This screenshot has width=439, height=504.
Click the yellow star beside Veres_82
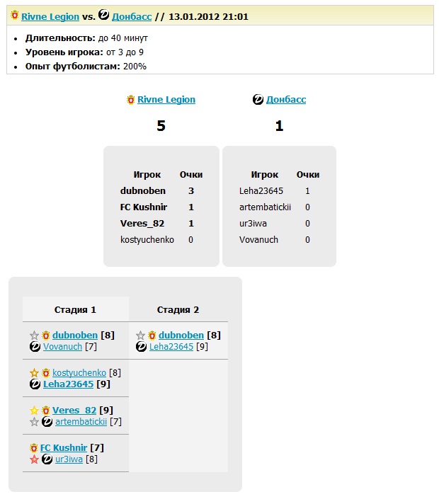pos(34,410)
